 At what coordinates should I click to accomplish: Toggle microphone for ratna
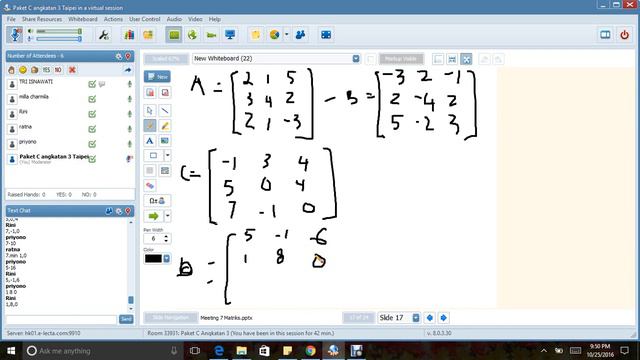click(x=130, y=129)
